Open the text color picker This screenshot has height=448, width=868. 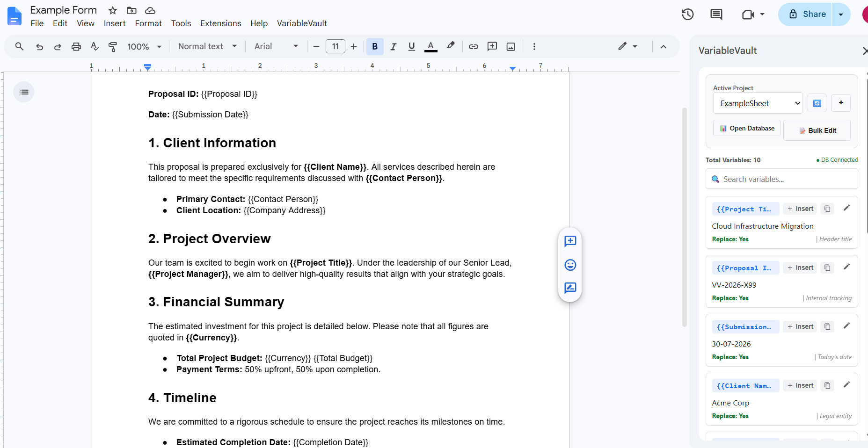pyautogui.click(x=431, y=46)
